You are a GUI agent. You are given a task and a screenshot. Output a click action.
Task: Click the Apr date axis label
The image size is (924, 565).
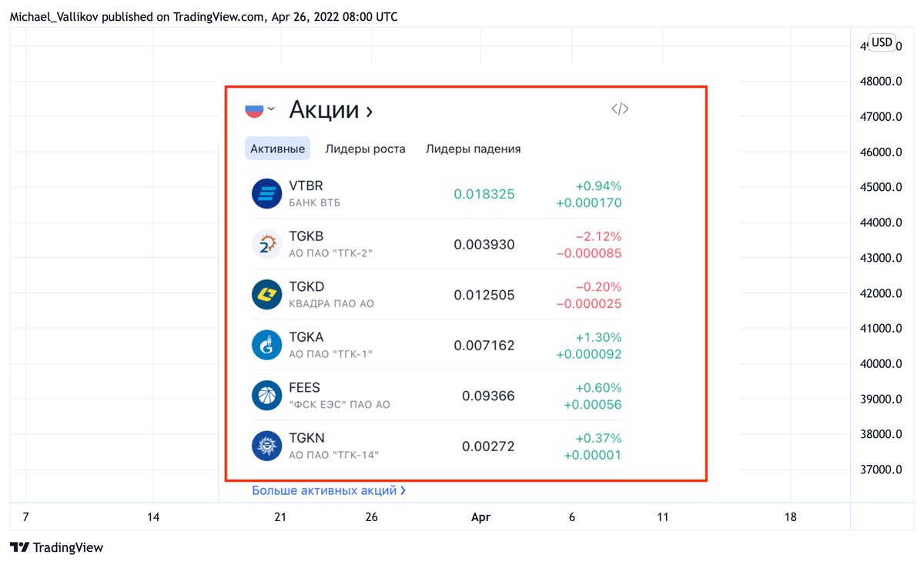click(480, 517)
